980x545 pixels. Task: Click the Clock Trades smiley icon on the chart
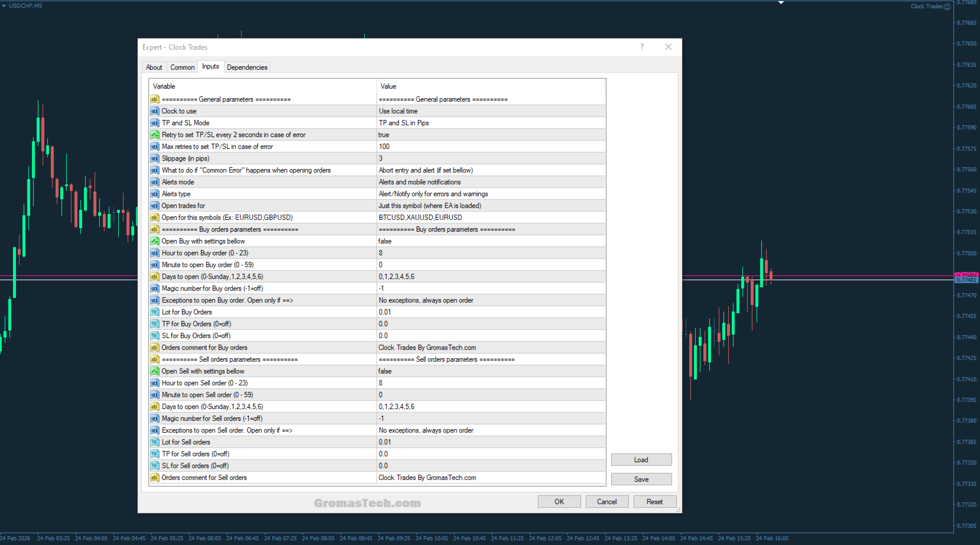947,7
